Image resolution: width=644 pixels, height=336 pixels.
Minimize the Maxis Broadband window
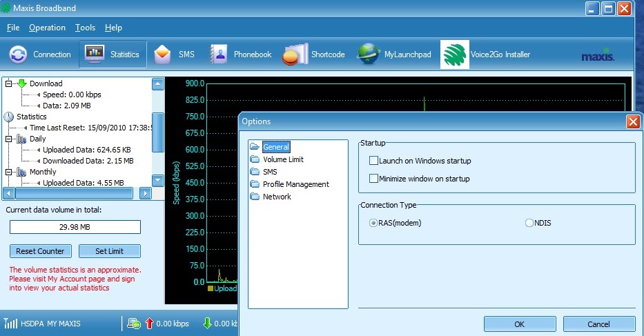click(x=592, y=9)
